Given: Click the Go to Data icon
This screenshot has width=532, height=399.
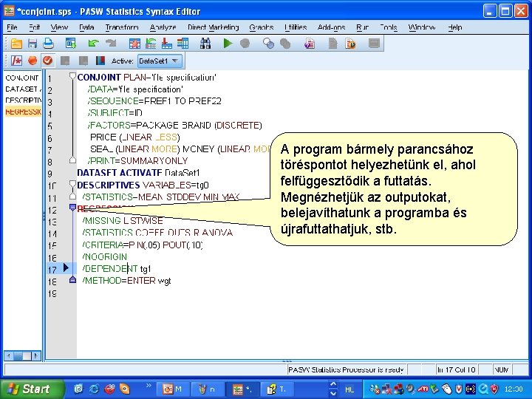Looking at the screenshot, I should click(x=134, y=44).
